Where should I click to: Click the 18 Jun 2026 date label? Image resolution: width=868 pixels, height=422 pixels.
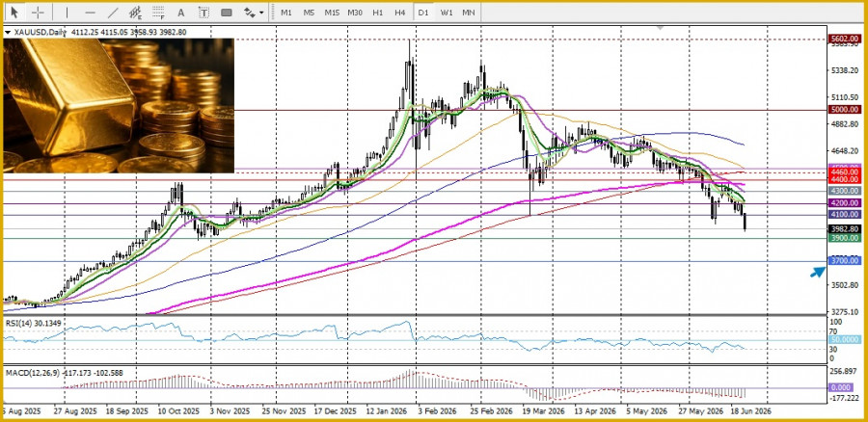749,411
